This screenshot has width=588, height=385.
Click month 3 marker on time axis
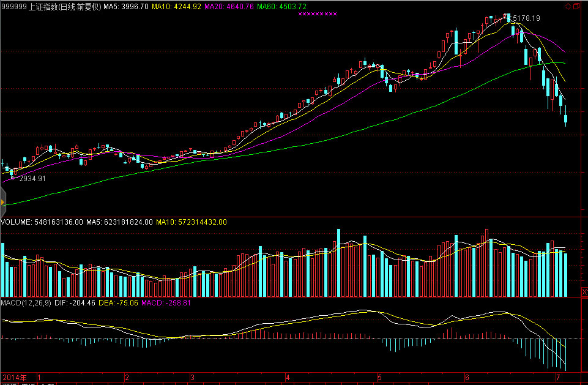tap(192, 378)
